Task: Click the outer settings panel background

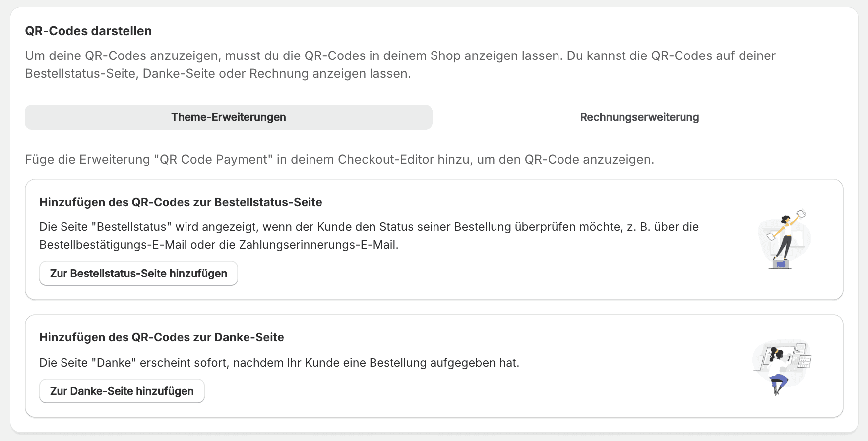Action: coord(434,431)
